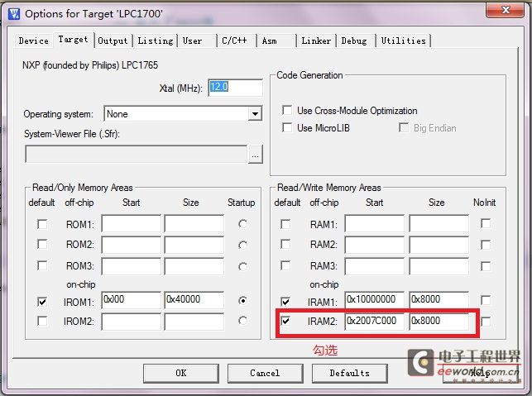Image resolution: width=532 pixels, height=396 pixels.
Task: Open the Operating system dropdown
Action: point(255,114)
